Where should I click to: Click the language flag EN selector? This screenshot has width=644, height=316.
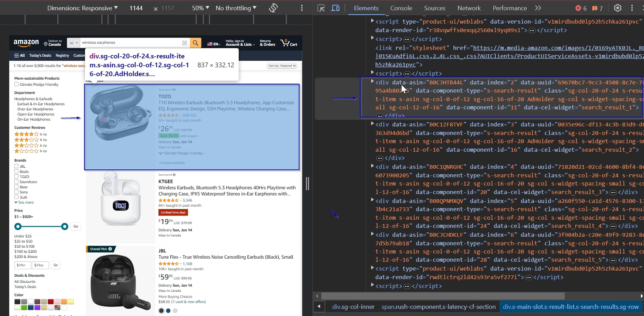point(214,44)
